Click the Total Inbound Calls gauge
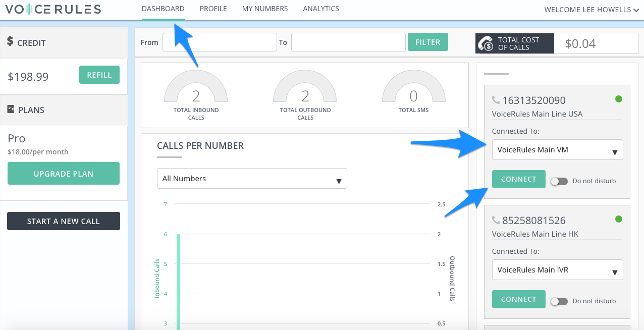 point(196,92)
